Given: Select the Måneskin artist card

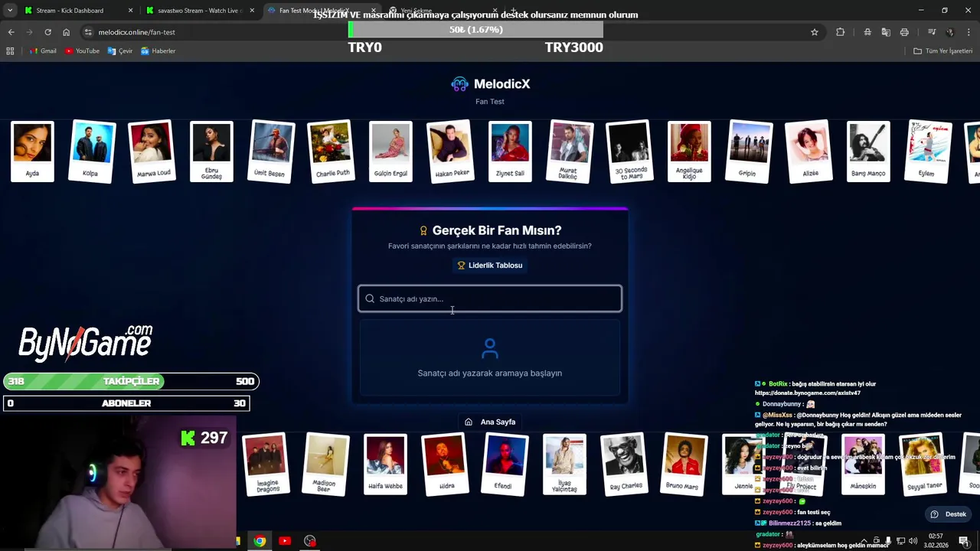Looking at the screenshot, I should tap(863, 465).
